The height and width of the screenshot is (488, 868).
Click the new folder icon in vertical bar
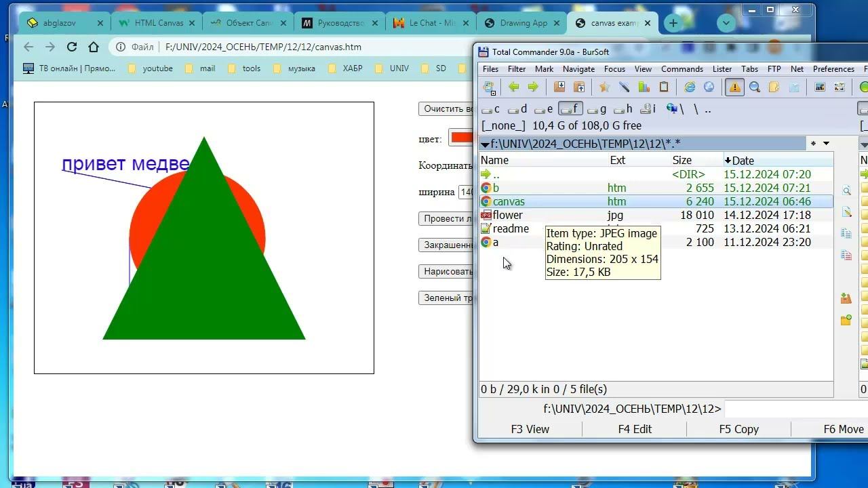[x=846, y=320]
